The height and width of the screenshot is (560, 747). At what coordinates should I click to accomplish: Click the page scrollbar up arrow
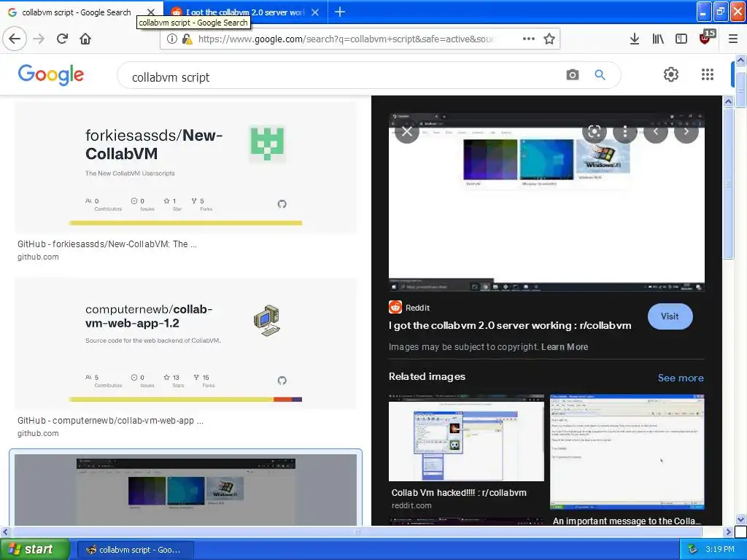[x=740, y=60]
